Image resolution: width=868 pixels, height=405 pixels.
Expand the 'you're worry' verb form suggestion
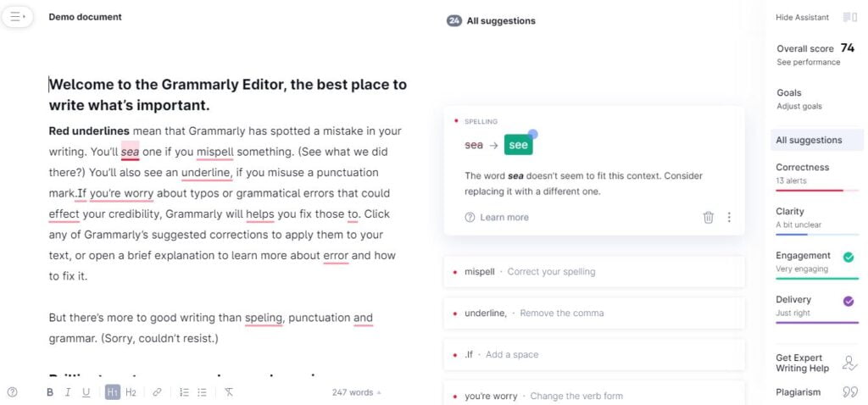[x=594, y=395]
